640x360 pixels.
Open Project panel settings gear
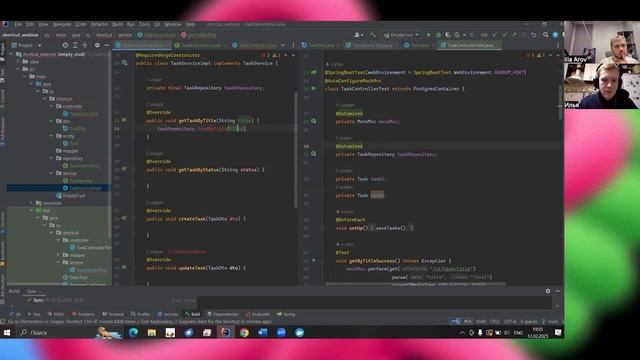[97, 45]
